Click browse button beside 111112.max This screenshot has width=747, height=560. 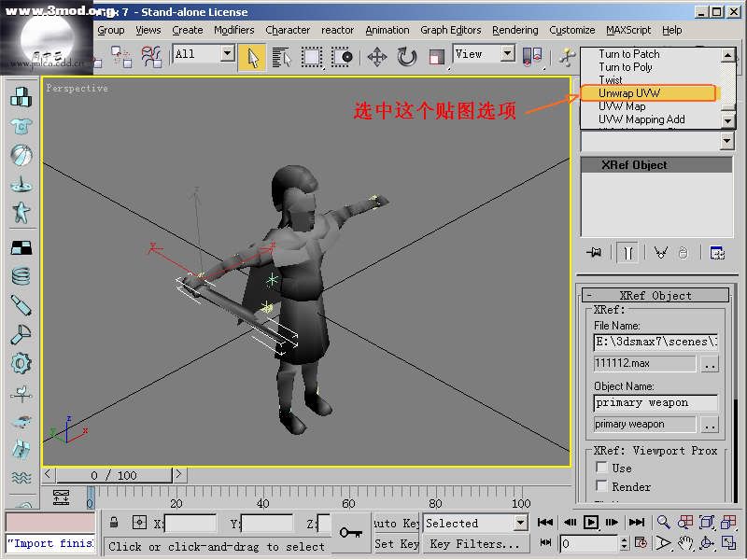pos(710,364)
